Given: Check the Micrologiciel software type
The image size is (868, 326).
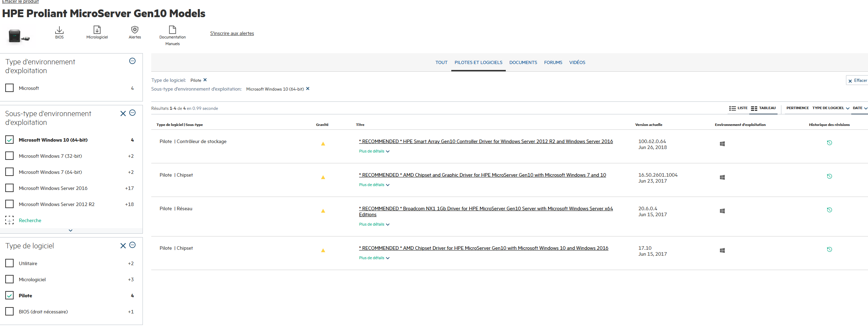Looking at the screenshot, I should (9, 279).
